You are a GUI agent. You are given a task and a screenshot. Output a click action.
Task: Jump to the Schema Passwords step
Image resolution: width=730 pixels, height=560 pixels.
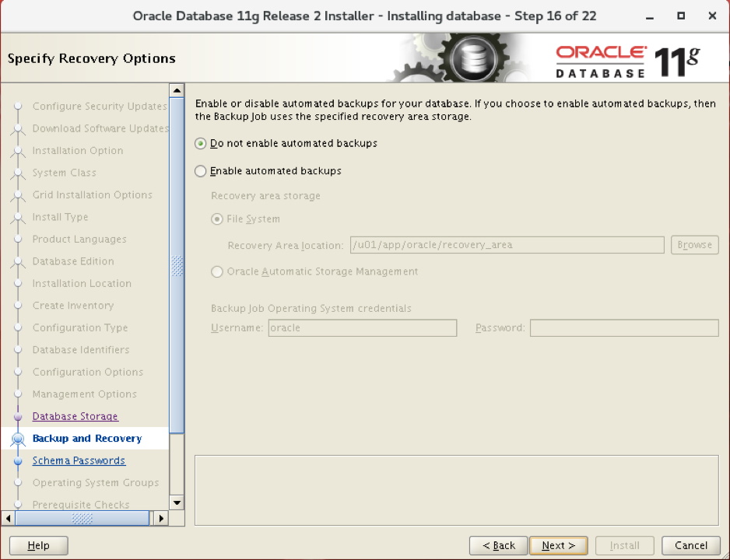[78, 460]
